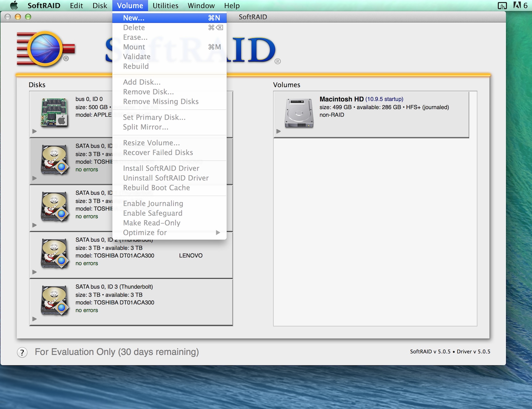Expand the bus 0, ID 0 disk details
The image size is (532, 409).
[34, 131]
